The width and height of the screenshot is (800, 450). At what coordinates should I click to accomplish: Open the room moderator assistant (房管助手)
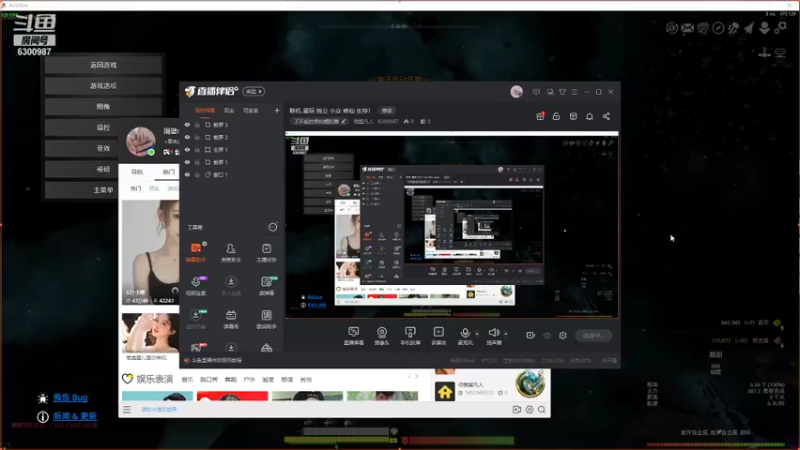pos(231,252)
